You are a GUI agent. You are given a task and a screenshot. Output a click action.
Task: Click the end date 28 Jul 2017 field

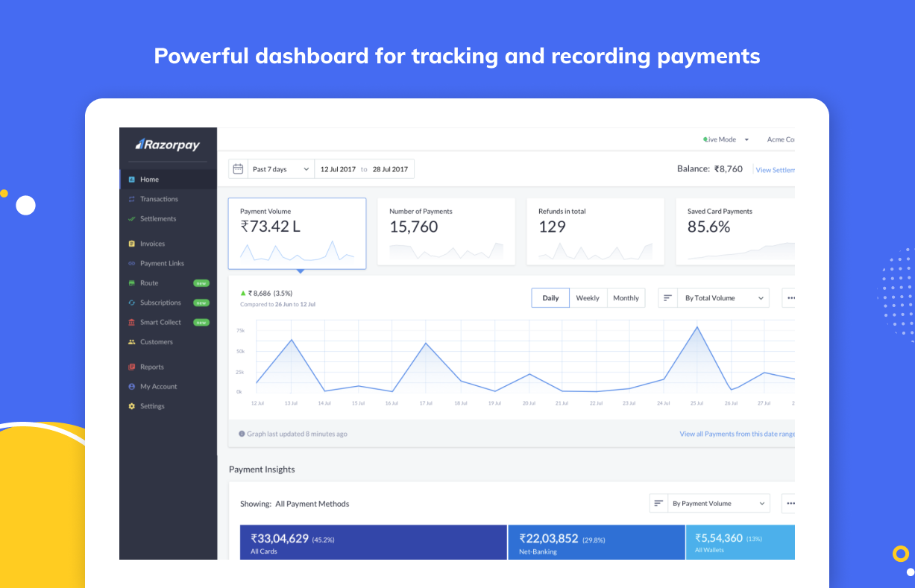tap(389, 169)
